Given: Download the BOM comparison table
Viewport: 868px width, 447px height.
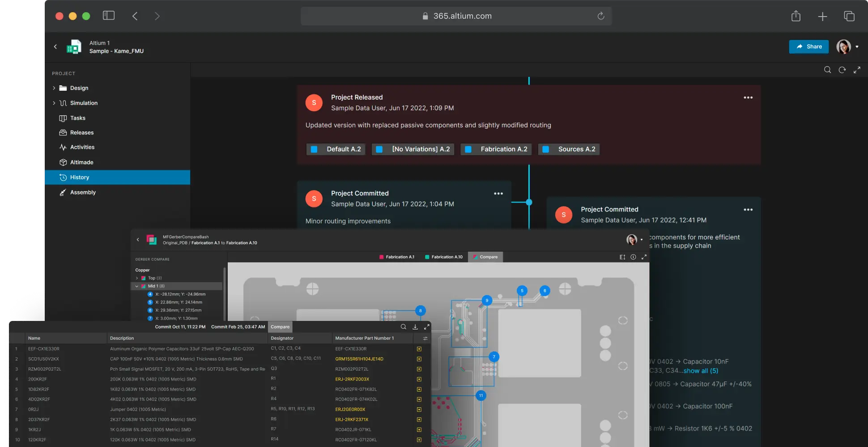Looking at the screenshot, I should coord(415,327).
